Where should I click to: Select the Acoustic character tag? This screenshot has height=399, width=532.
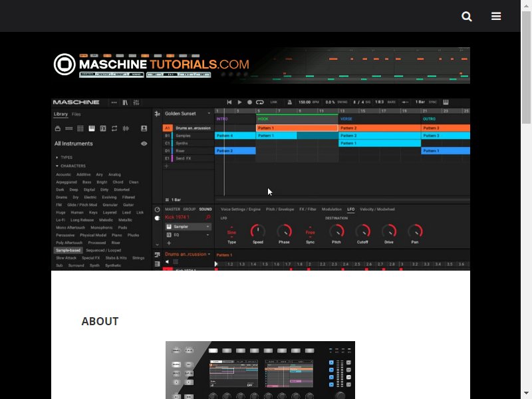point(63,175)
